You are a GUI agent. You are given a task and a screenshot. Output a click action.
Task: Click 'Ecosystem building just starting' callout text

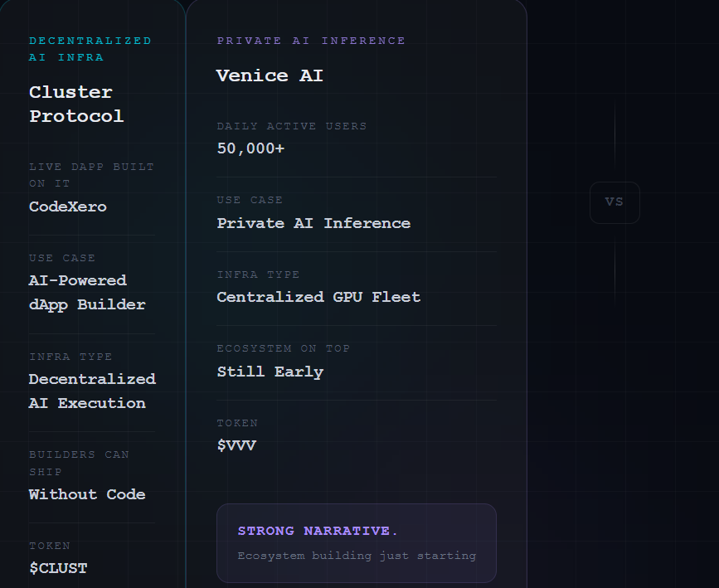[357, 556]
